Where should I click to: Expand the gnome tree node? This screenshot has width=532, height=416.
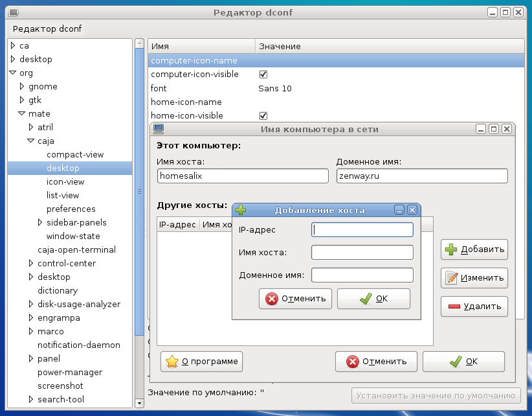pyautogui.click(x=22, y=86)
